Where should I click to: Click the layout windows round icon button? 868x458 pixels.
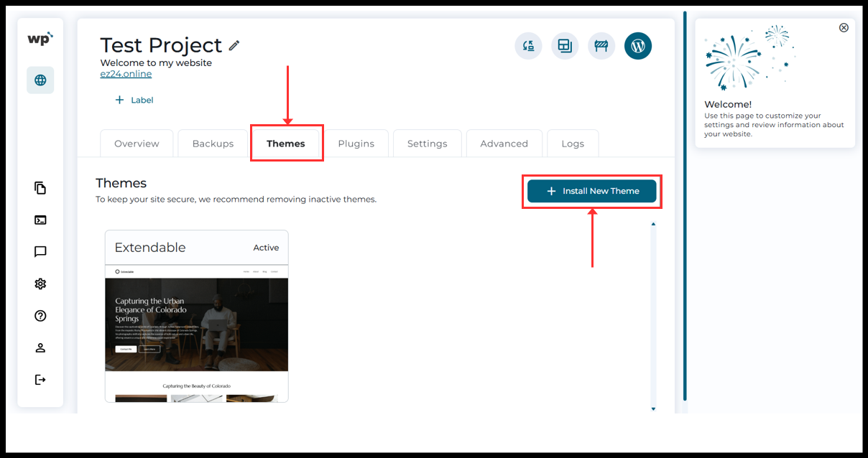(565, 46)
